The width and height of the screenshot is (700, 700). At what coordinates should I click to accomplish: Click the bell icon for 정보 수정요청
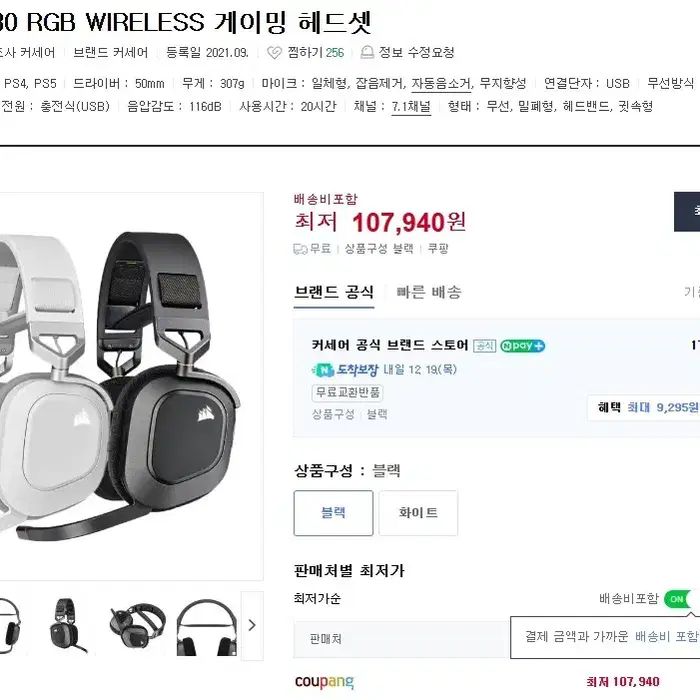367,52
